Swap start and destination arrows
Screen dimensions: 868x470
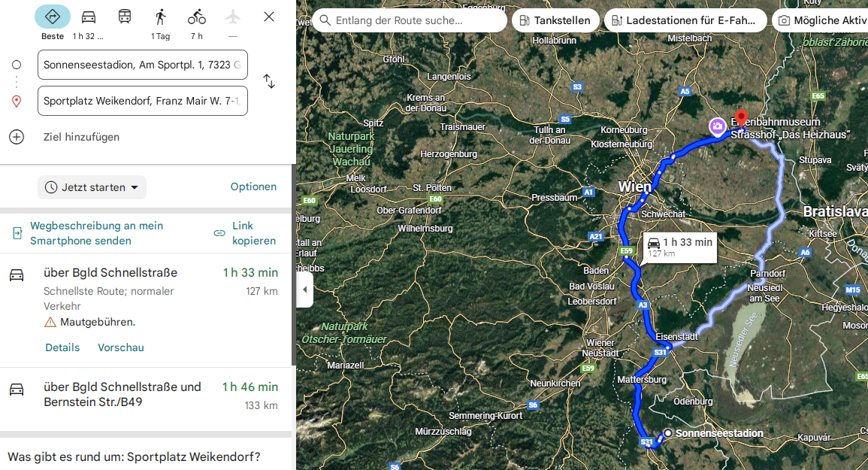click(x=269, y=81)
